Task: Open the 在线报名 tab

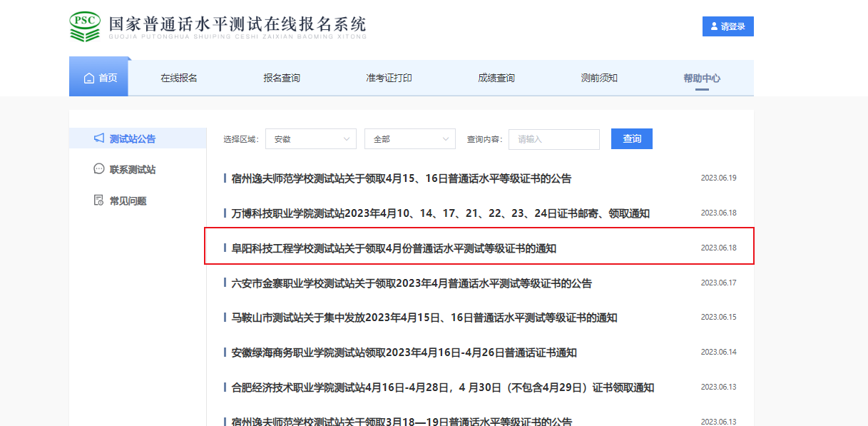Action: pos(179,78)
